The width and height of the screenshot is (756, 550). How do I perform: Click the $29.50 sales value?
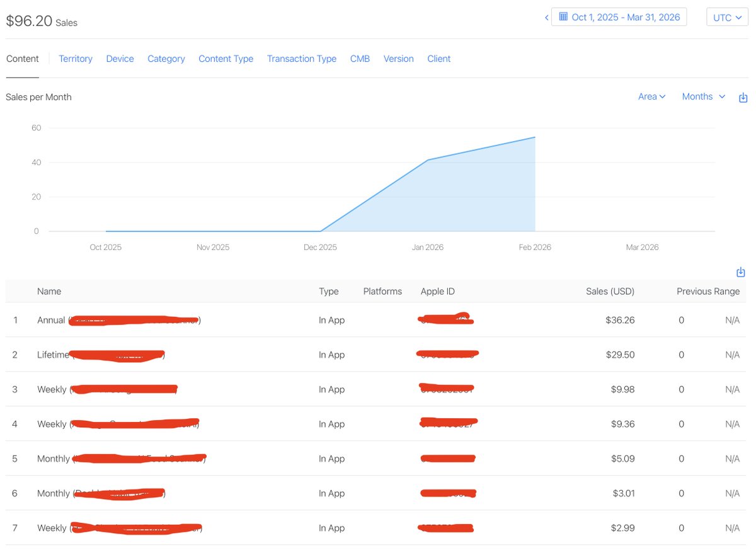click(x=620, y=355)
